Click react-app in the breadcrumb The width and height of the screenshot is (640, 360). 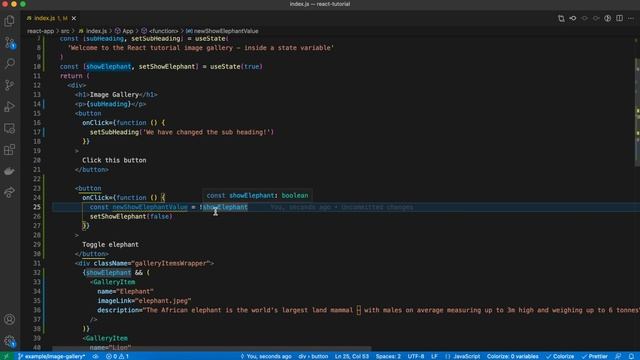(x=40, y=31)
